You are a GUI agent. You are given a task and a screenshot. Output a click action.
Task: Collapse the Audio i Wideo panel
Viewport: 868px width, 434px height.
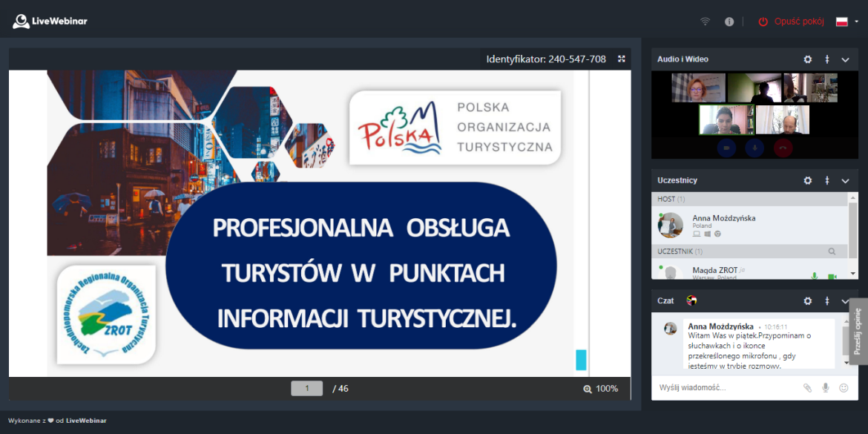[x=845, y=59]
